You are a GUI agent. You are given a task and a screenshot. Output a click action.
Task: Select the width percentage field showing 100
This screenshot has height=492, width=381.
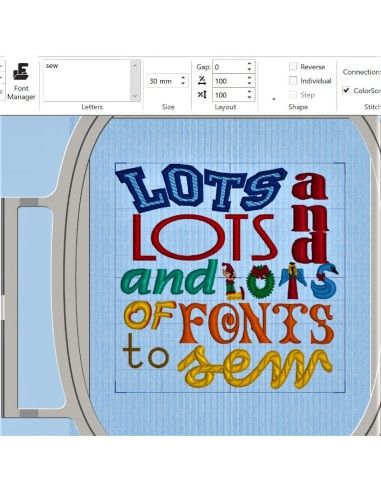[x=230, y=81]
